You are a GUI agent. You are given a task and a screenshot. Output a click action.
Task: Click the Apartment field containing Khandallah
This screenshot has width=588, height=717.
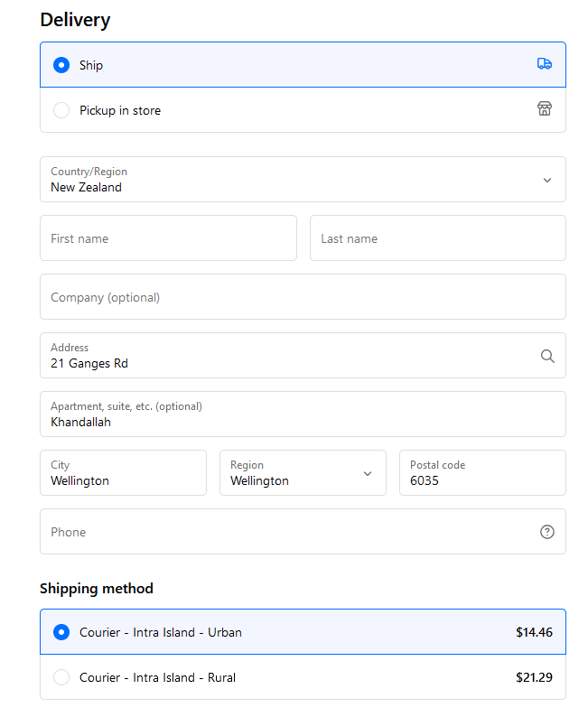[x=303, y=414]
